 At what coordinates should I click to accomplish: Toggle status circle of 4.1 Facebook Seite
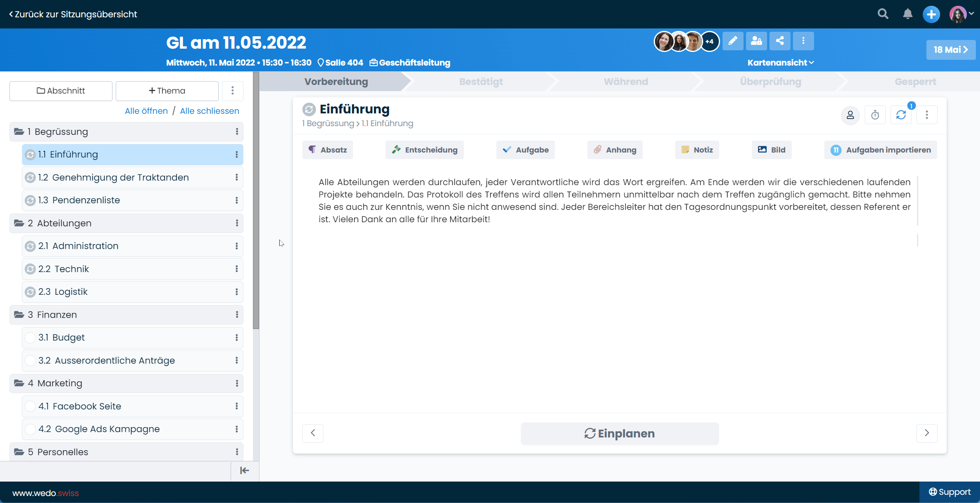click(x=30, y=406)
